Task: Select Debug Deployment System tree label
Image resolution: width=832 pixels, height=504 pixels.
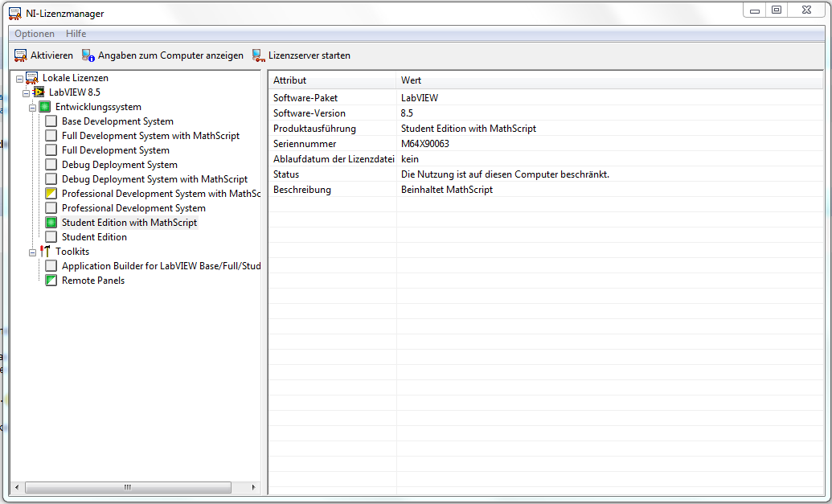Action: click(x=120, y=165)
